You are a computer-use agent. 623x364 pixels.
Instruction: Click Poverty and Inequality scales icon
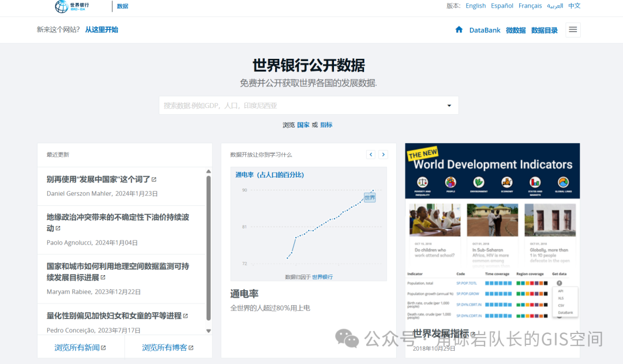tap(422, 182)
